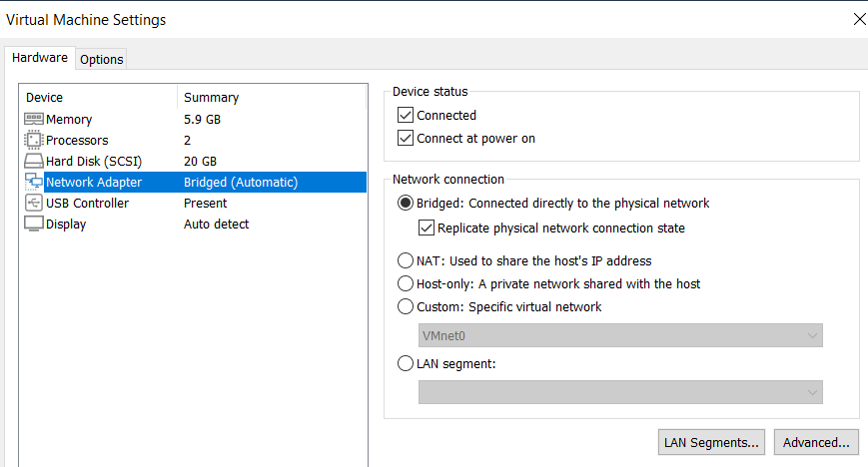
Task: Select Custom: Specific virtual network option
Action: (406, 307)
